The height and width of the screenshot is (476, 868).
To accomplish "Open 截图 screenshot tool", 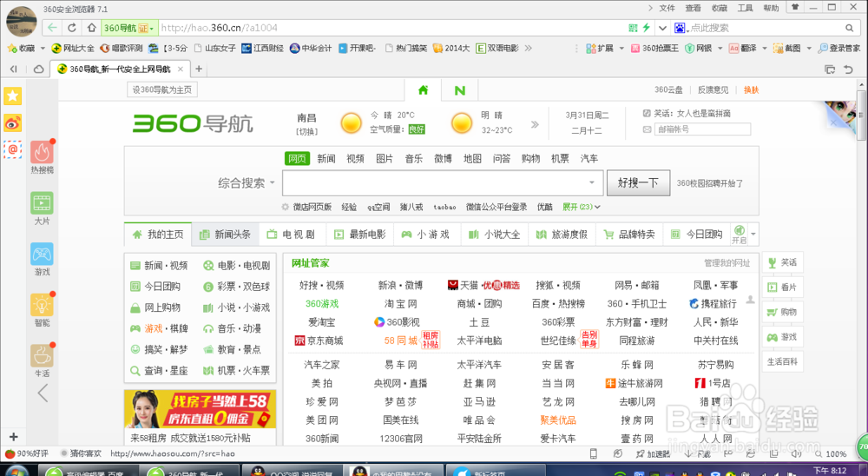I will 787,49.
